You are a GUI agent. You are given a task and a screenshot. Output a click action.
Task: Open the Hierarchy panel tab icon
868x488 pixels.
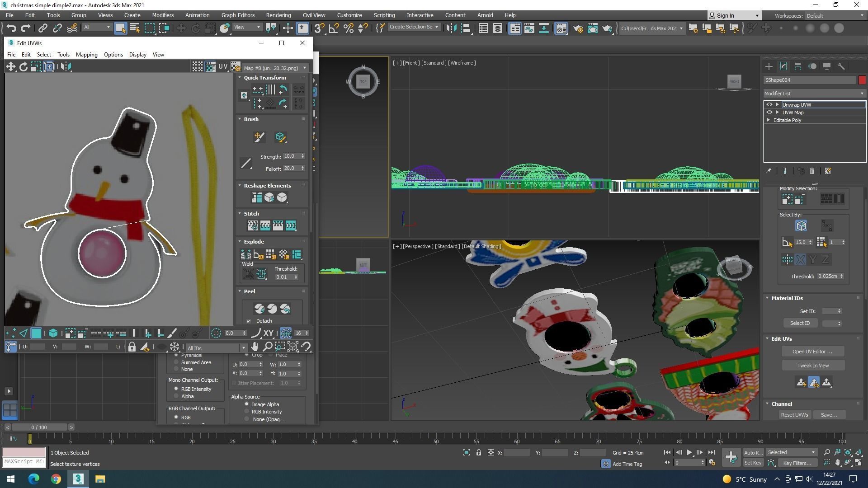tap(798, 66)
